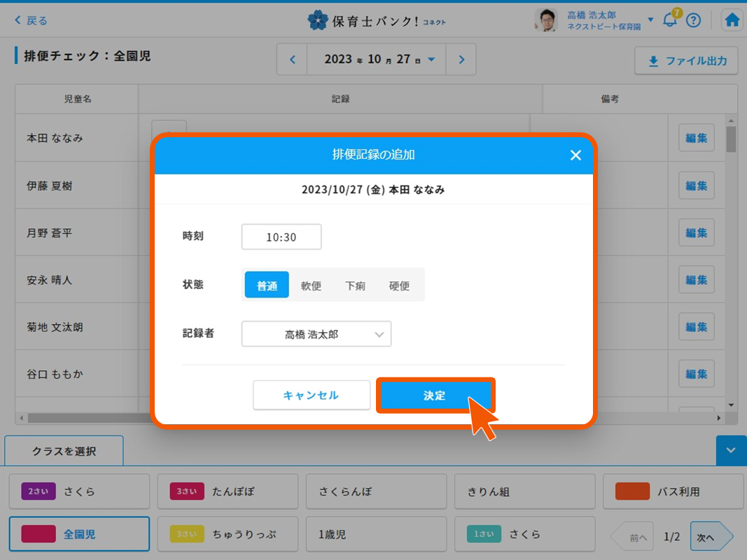Choose the 3さい たんぽぽ class
The height and width of the screenshot is (560, 747).
[228, 491]
